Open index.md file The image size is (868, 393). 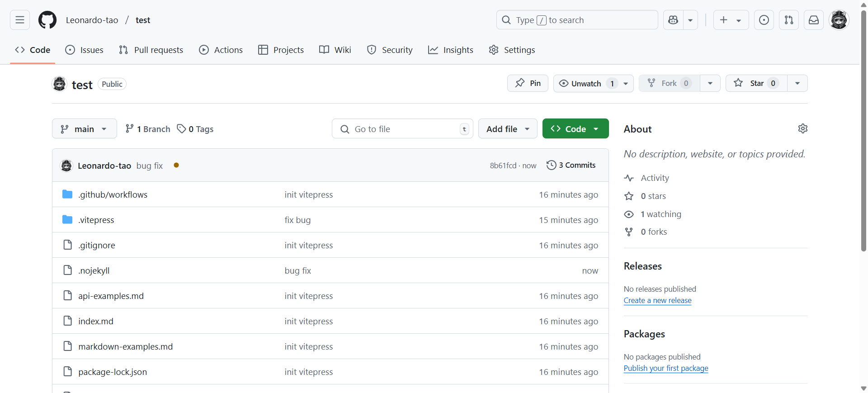96,321
